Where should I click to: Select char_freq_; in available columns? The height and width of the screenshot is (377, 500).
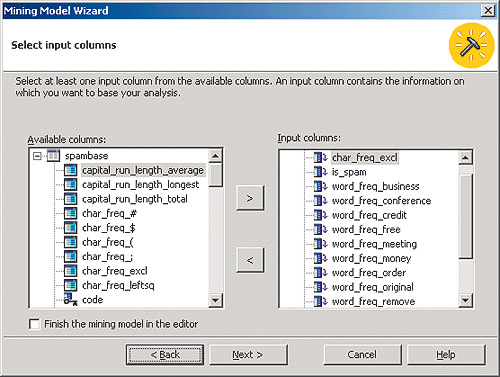point(107,256)
